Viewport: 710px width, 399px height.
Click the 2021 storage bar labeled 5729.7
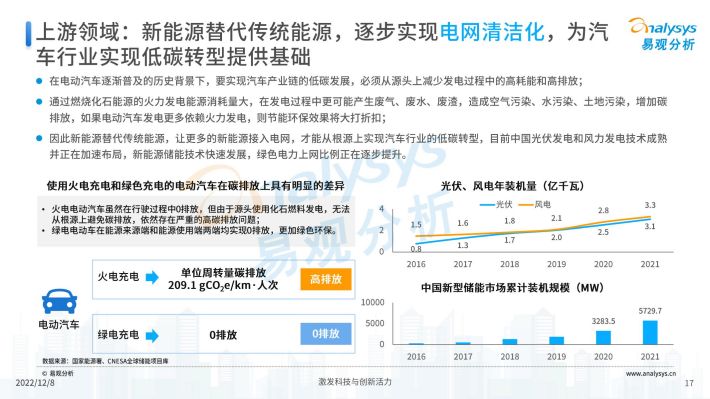pos(650,332)
